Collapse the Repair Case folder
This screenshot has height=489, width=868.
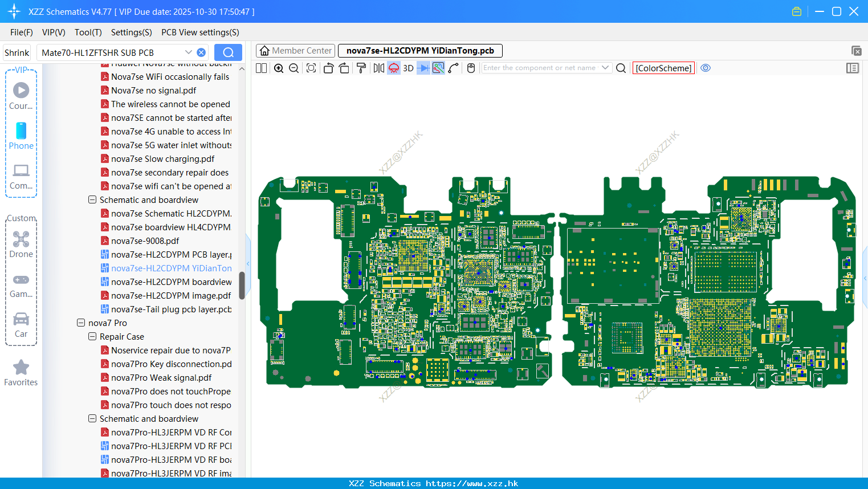(92, 337)
